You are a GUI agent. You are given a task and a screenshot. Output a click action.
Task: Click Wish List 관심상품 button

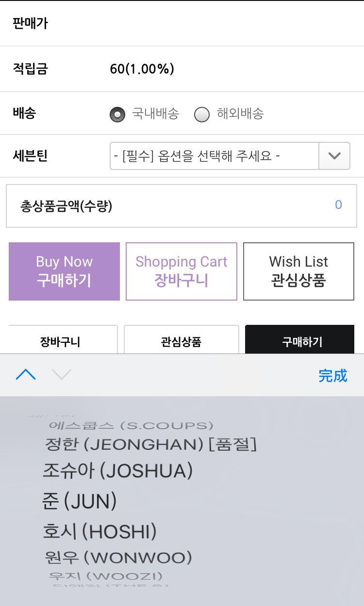tap(298, 271)
